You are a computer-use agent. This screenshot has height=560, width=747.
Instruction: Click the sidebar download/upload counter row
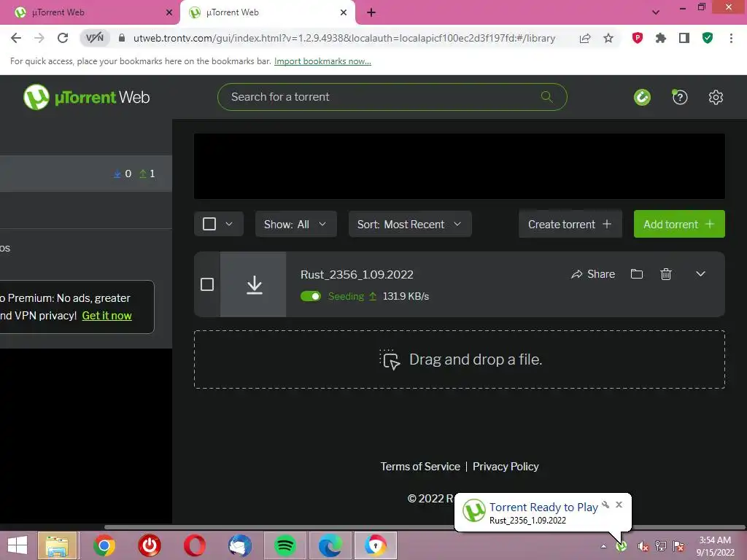point(86,174)
